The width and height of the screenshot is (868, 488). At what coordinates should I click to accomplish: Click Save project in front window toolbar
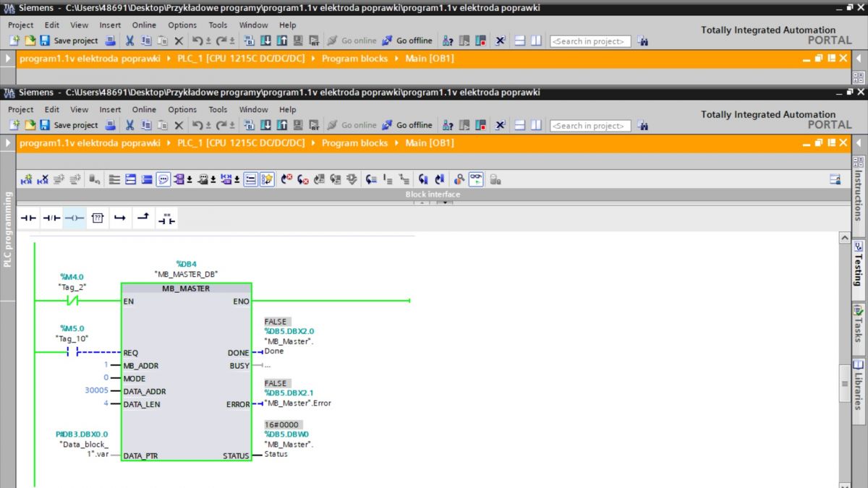[69, 125]
